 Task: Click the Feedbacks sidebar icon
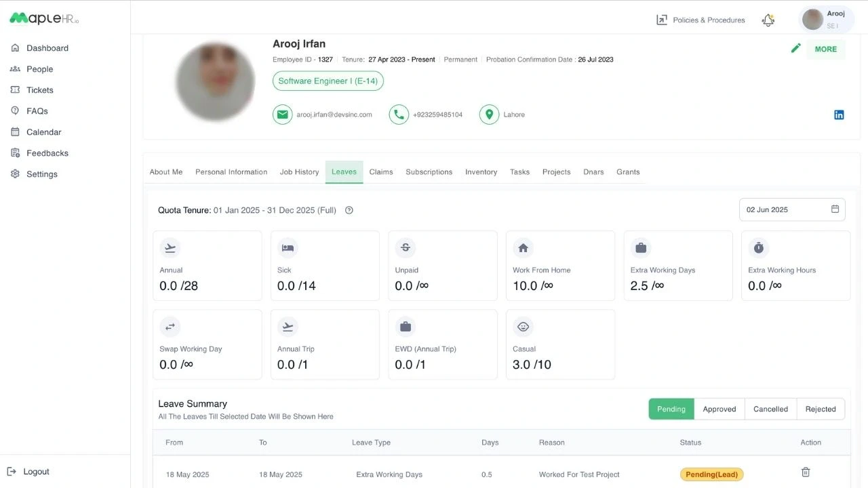click(x=15, y=153)
